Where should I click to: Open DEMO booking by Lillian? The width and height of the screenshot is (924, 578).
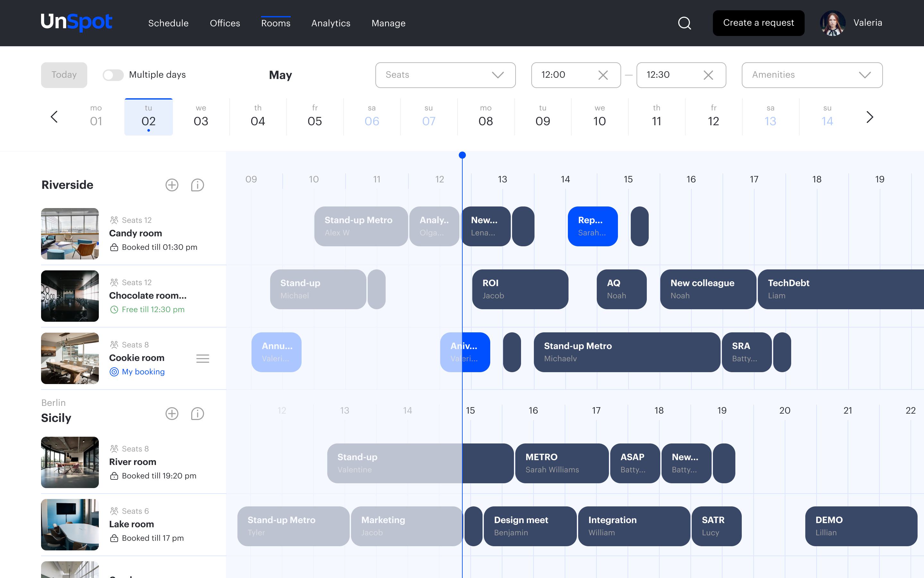click(861, 526)
